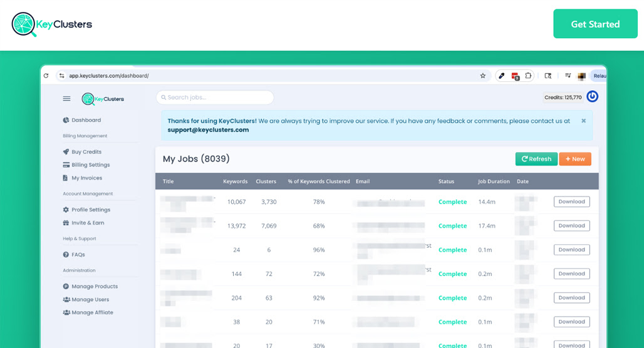Download the job with 13,972 keywords
This screenshot has height=348, width=644.
pos(572,226)
